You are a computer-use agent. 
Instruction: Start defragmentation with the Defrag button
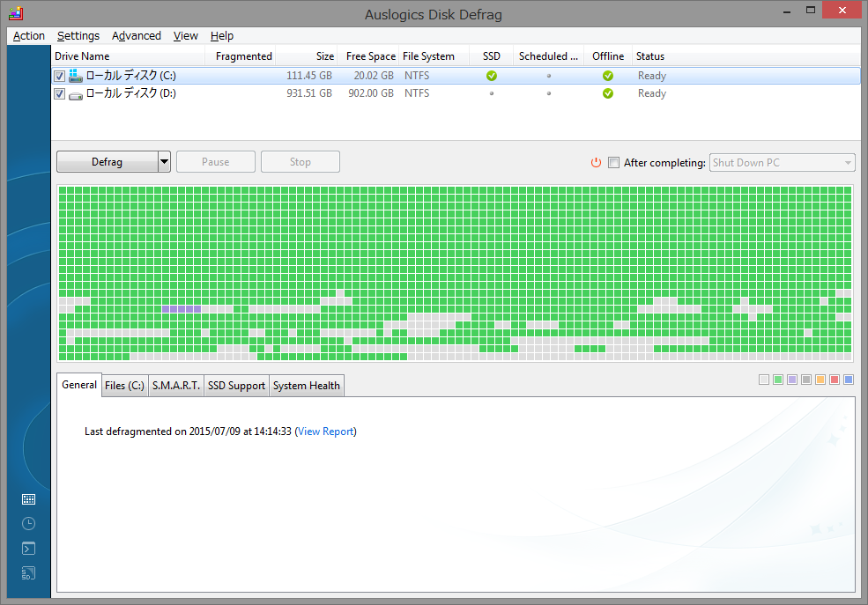point(107,161)
